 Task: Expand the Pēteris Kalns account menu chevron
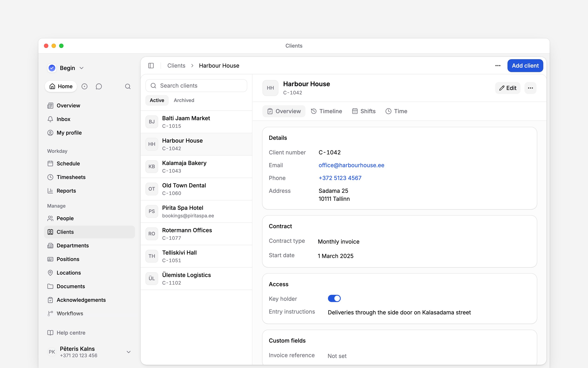click(129, 352)
